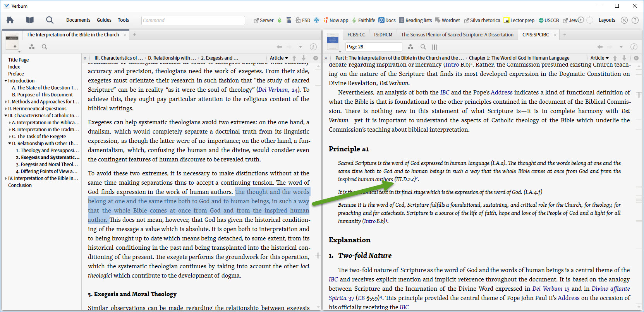Go back in right panel history

pos(600,47)
